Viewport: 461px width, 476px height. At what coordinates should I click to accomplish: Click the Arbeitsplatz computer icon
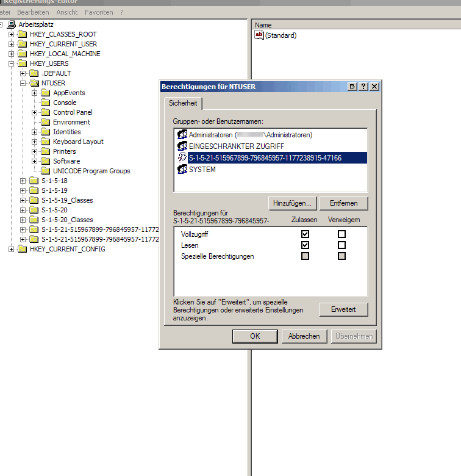click(12, 24)
